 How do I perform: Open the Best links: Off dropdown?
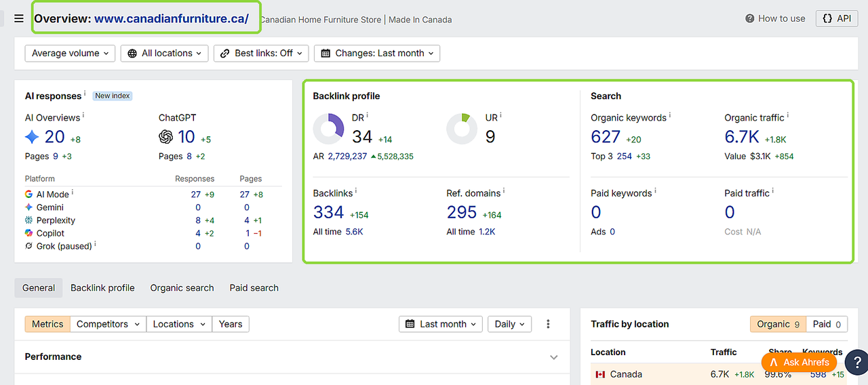click(261, 54)
